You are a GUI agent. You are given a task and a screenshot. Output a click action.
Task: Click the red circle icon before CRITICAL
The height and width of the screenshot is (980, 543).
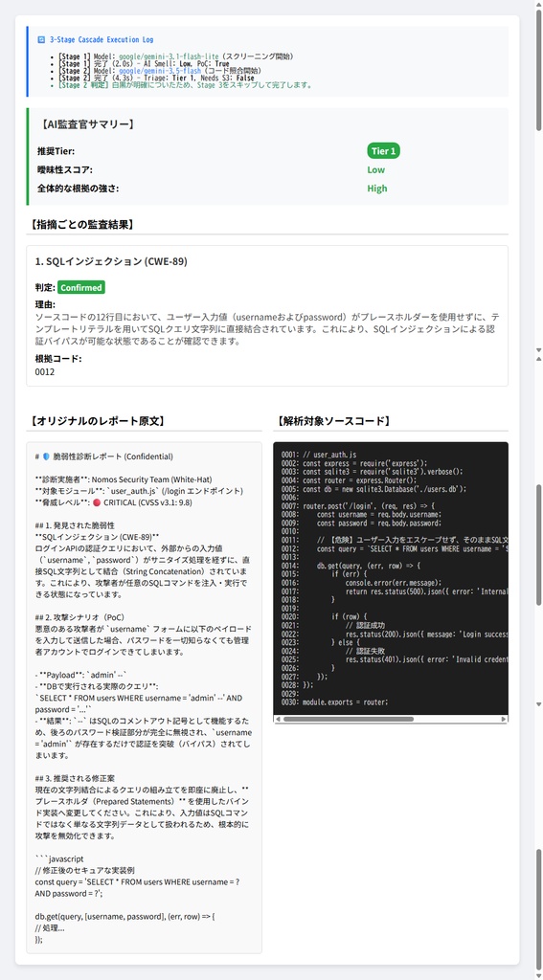tap(97, 501)
